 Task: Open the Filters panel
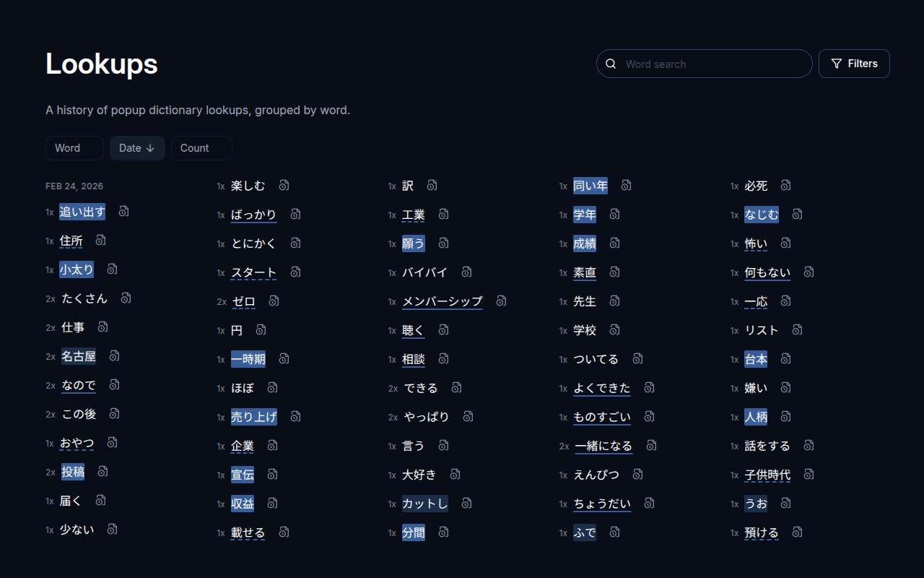854,64
